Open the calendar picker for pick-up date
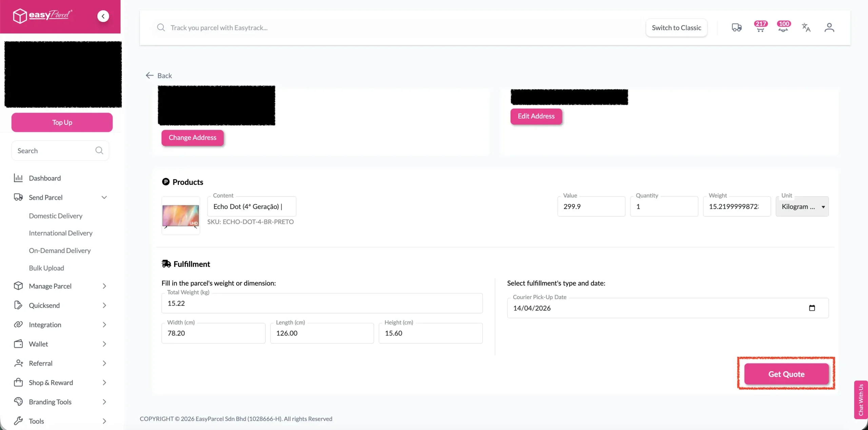 click(812, 308)
